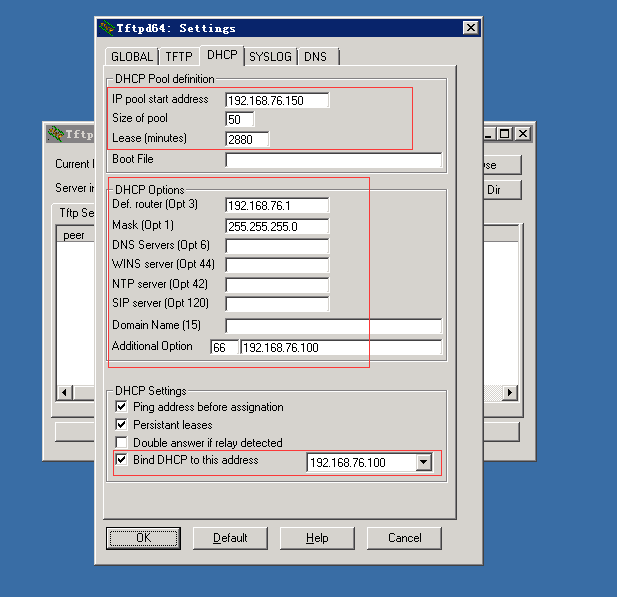Toggle Ping address before assignation checkbox
The height and width of the screenshot is (597, 617).
(121, 407)
